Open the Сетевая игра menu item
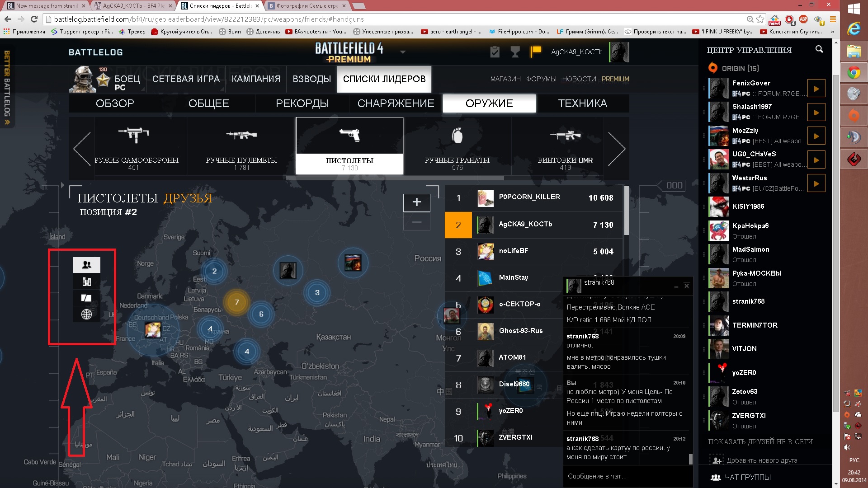Screen dimensions: 868x488 coord(186,79)
